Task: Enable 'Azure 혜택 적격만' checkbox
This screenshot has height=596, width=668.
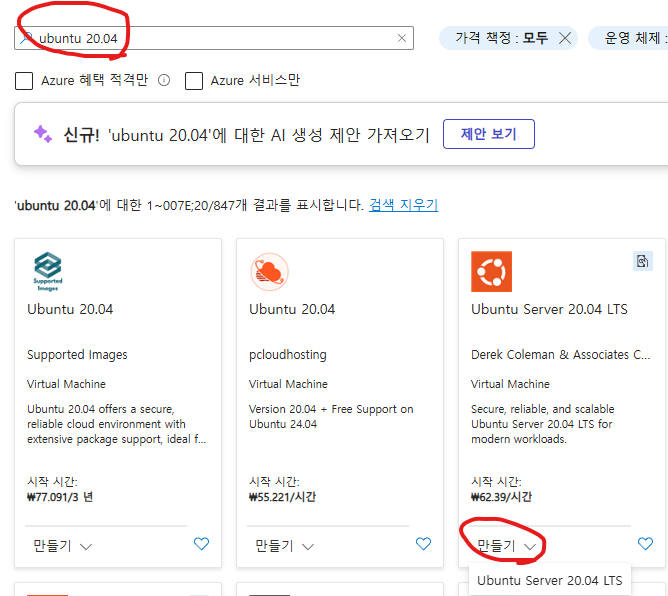Action: pyautogui.click(x=24, y=81)
